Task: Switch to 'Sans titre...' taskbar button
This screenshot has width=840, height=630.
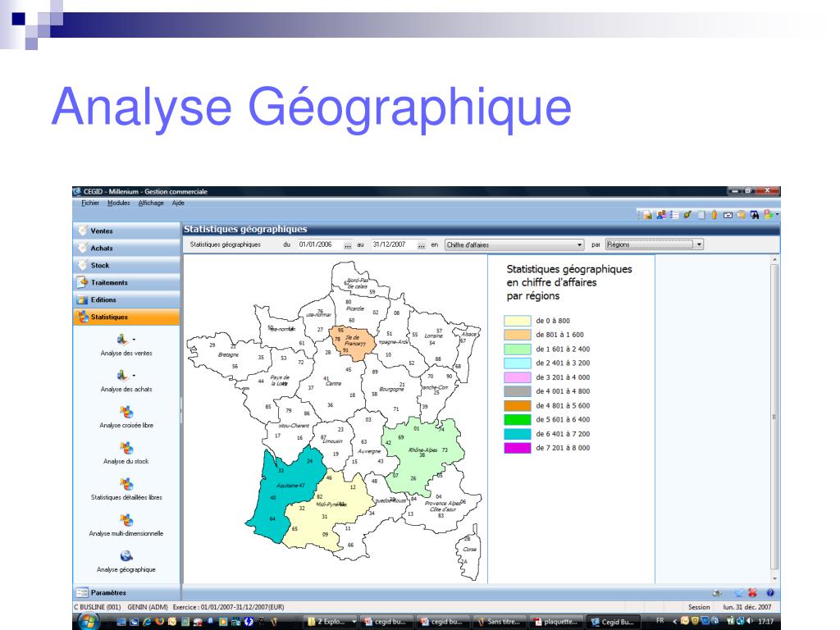Action: pyautogui.click(x=500, y=622)
